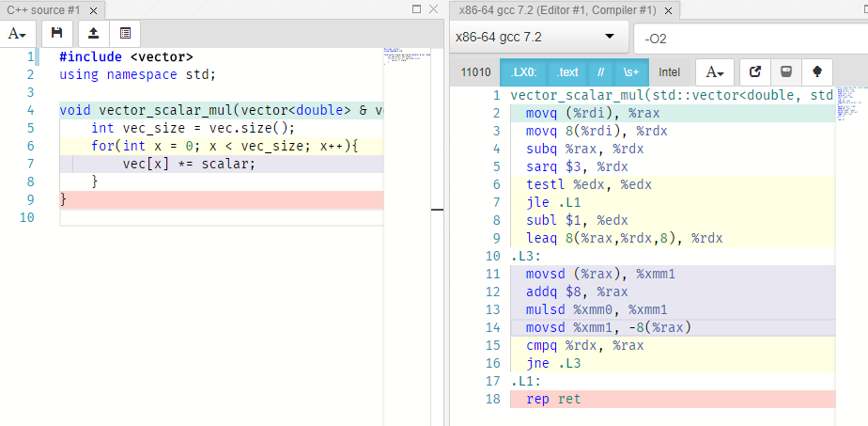Click 'using namespace std;' source line
This screenshot has width=868, height=426.
click(137, 74)
